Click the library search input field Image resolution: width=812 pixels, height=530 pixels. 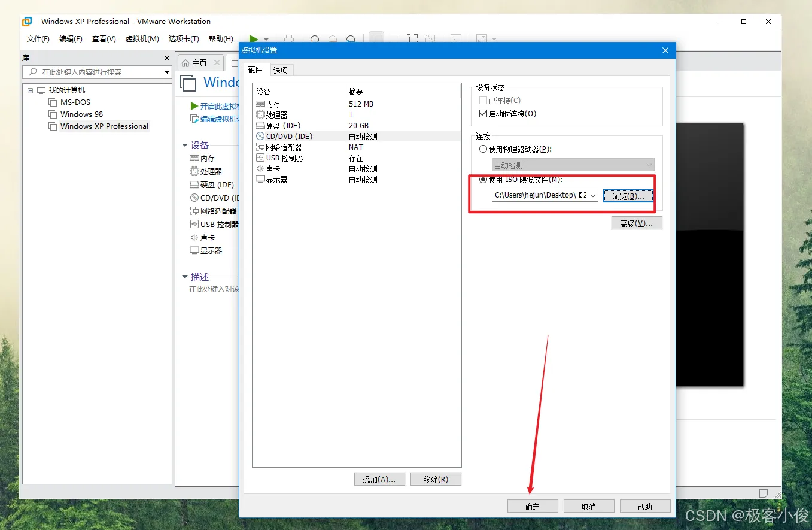coord(98,72)
